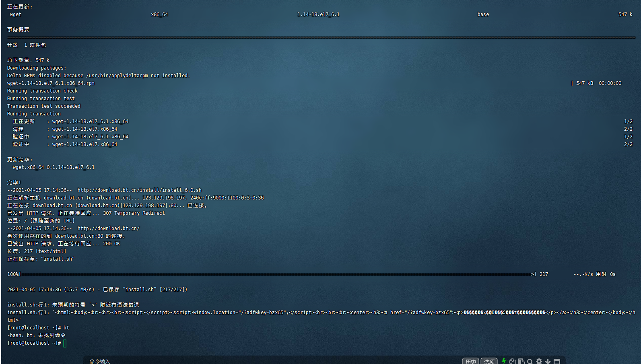Click the down-arrow icon in bottom toolbar
Image resolution: width=641 pixels, height=364 pixels.
548,361
